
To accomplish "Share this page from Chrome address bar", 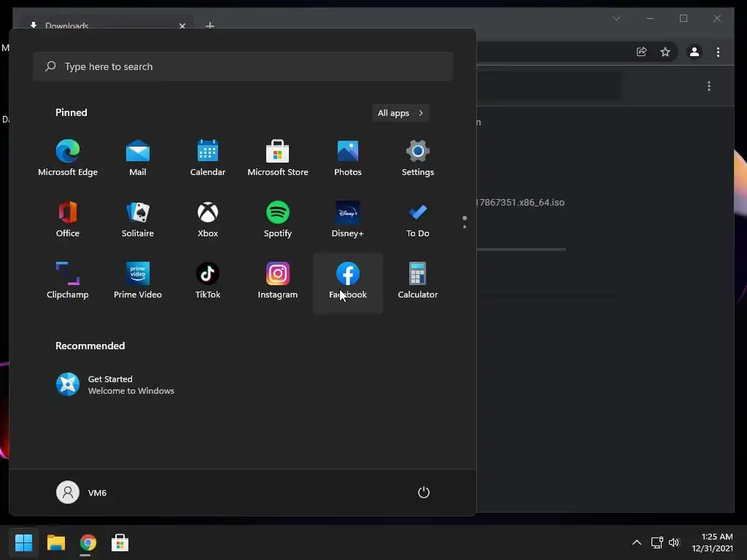I will (642, 52).
